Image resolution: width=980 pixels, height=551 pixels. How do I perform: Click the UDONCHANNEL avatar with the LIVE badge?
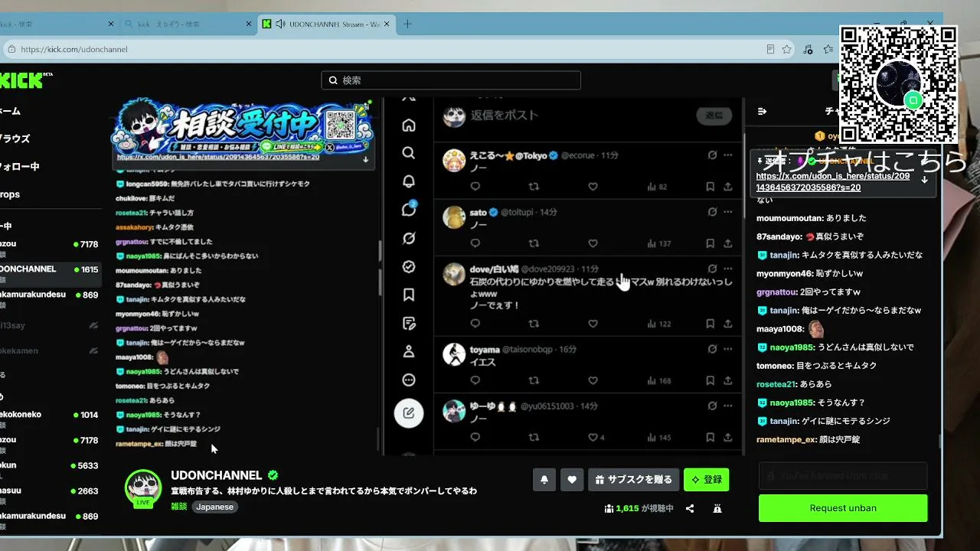(x=143, y=487)
